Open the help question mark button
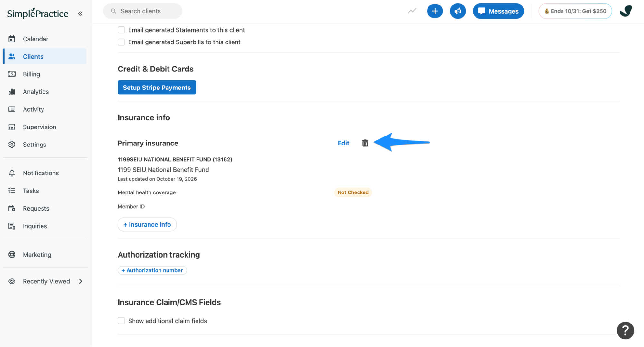Image resolution: width=644 pixels, height=347 pixels. [625, 330]
